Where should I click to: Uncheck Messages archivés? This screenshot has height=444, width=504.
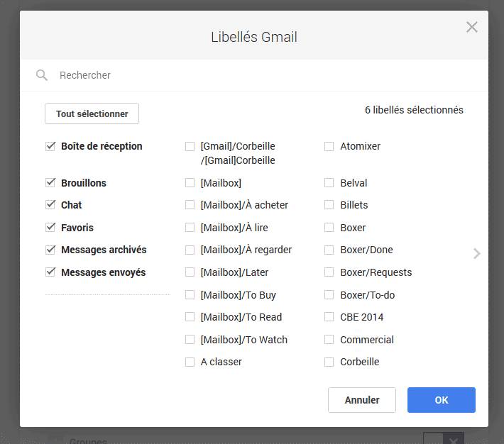50,250
